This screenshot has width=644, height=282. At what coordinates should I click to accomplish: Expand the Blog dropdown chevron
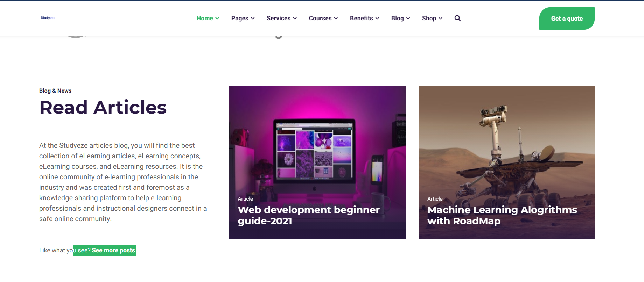click(x=408, y=19)
